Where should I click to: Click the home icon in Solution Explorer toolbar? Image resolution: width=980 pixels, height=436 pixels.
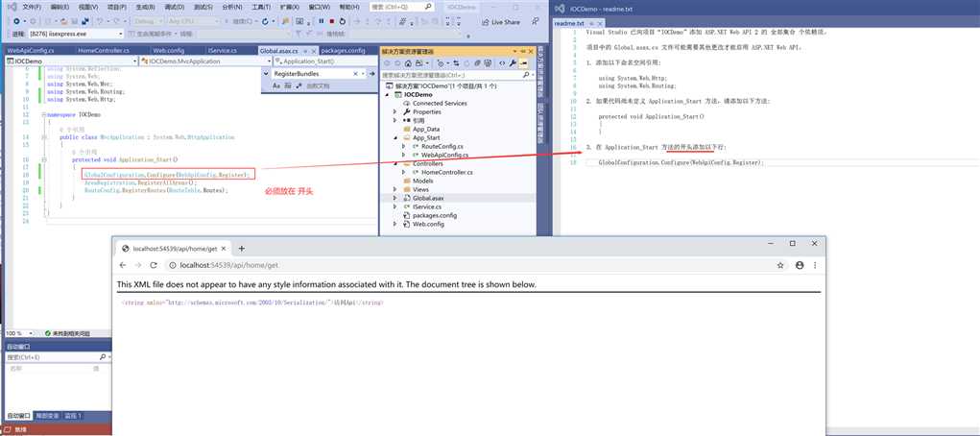(x=408, y=63)
